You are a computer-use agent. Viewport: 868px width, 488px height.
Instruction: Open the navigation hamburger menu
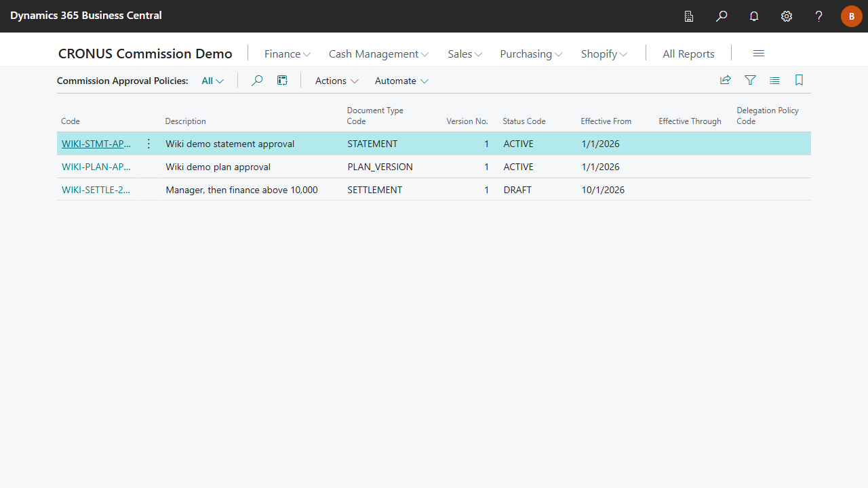click(759, 54)
